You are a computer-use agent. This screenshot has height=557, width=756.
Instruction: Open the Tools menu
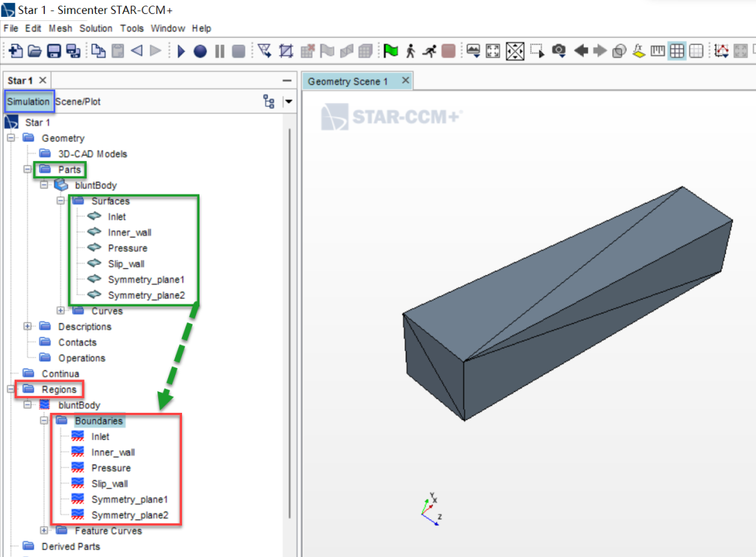132,29
